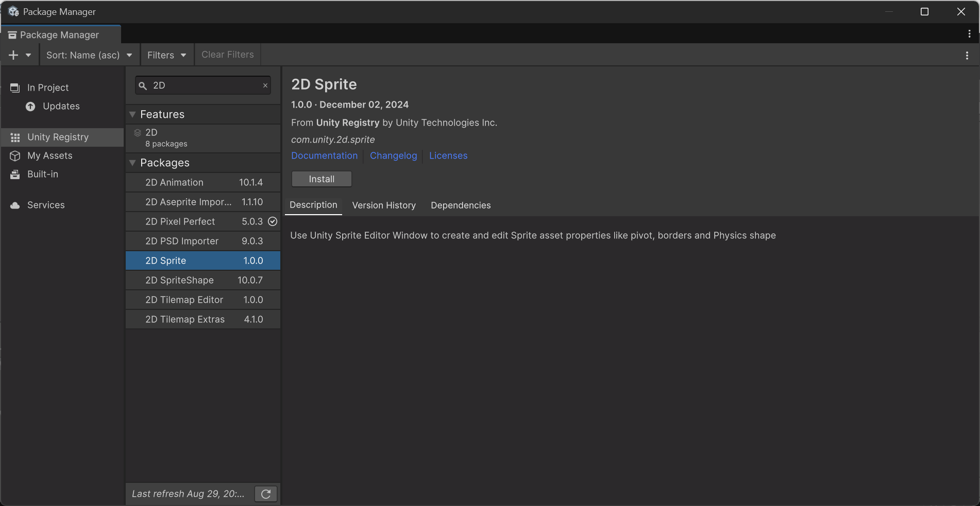Open Services in the sidebar
Screen dimensions: 980x506
click(x=46, y=205)
